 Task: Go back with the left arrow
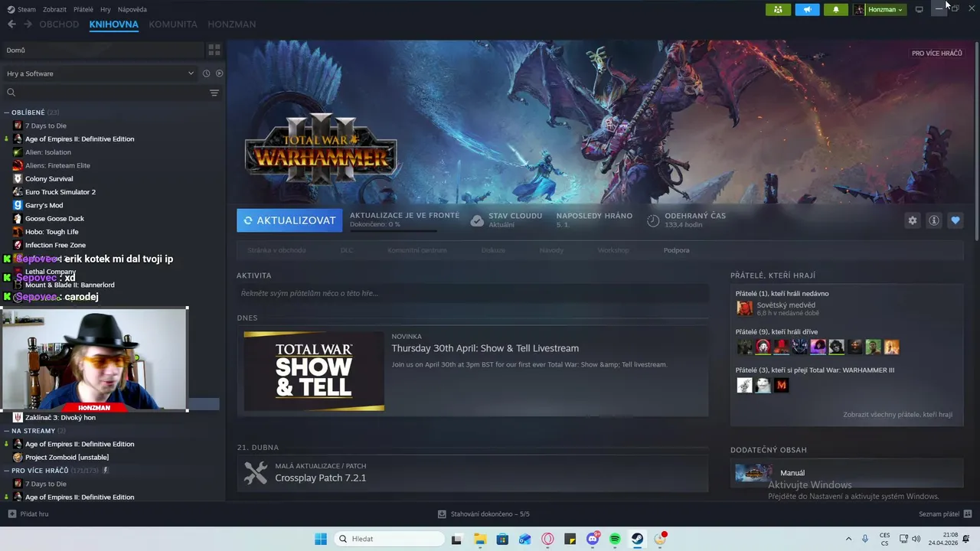point(11,24)
